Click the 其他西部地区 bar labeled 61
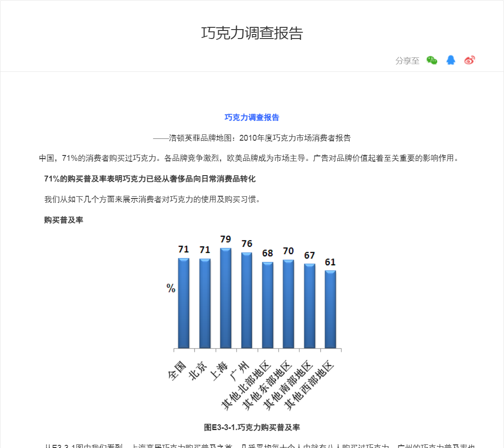The height and width of the screenshot is (448, 504). pyautogui.click(x=331, y=309)
